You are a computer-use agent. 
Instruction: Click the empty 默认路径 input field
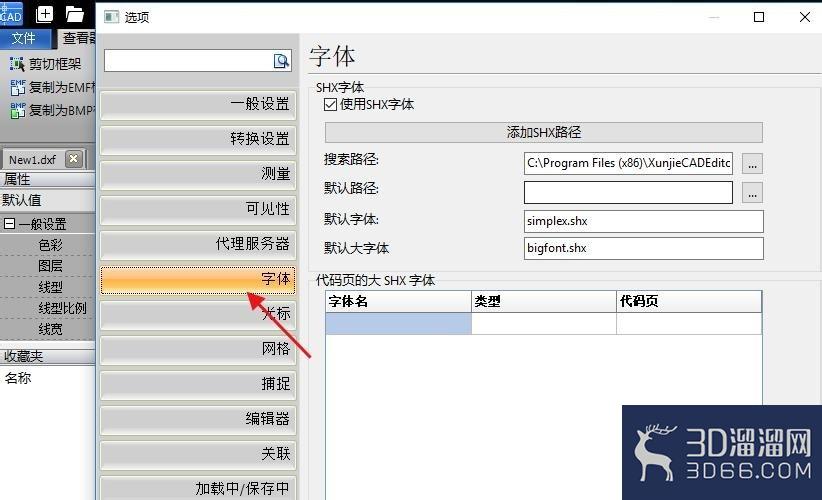628,192
